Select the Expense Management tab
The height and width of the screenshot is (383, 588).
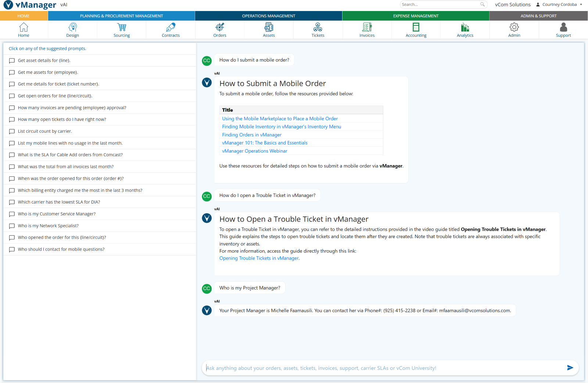pos(416,16)
